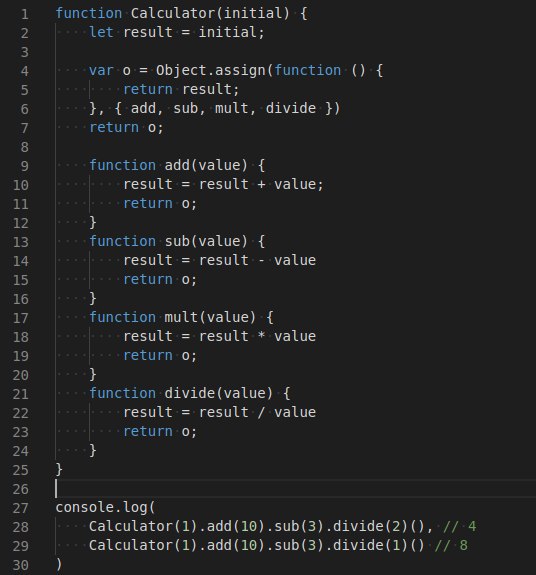Select line number 17 in the gutter
The image size is (536, 575).
tap(21, 318)
